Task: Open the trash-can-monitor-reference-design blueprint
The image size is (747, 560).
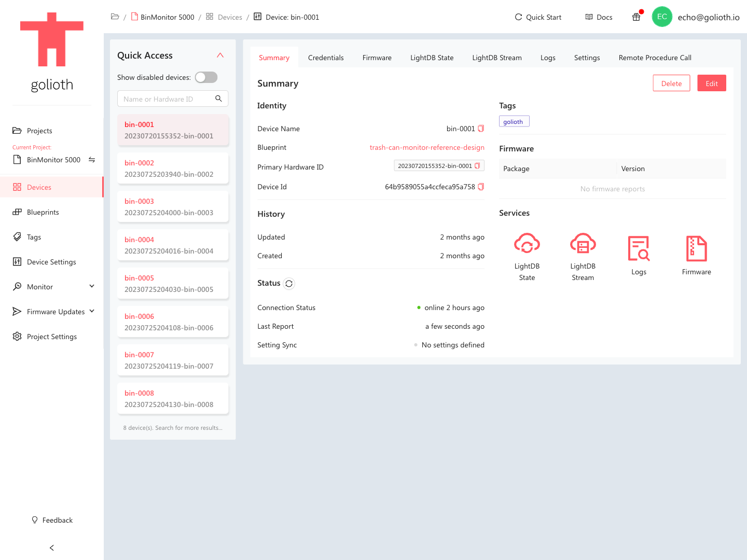Action: pyautogui.click(x=427, y=147)
